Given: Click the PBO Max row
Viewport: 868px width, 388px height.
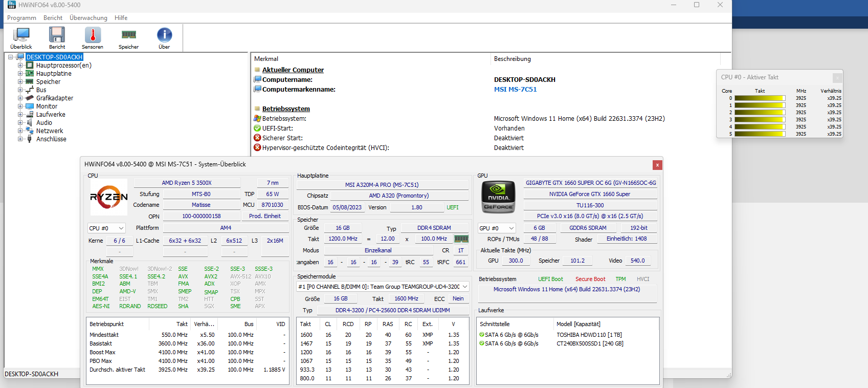Looking at the screenshot, I should point(188,361).
